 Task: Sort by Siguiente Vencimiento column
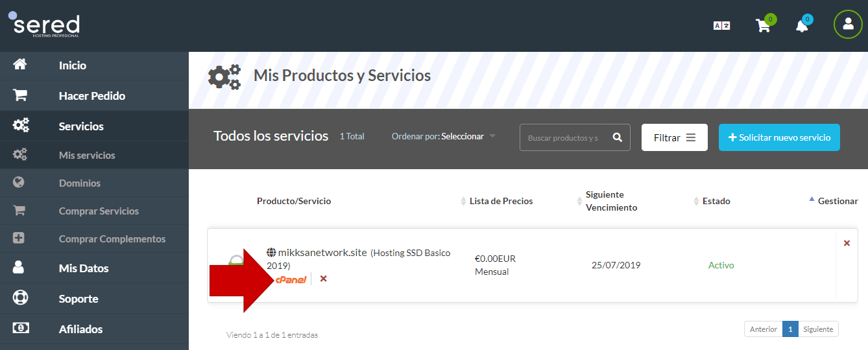point(610,201)
